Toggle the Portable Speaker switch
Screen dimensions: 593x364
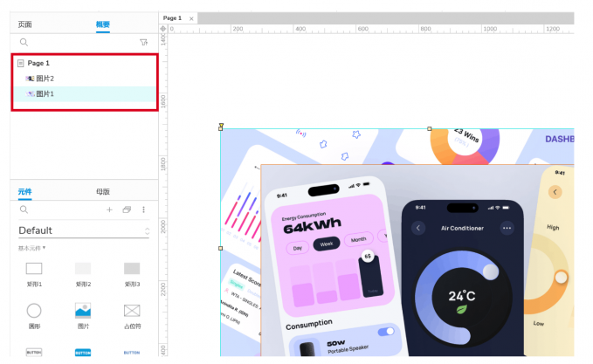[386, 332]
